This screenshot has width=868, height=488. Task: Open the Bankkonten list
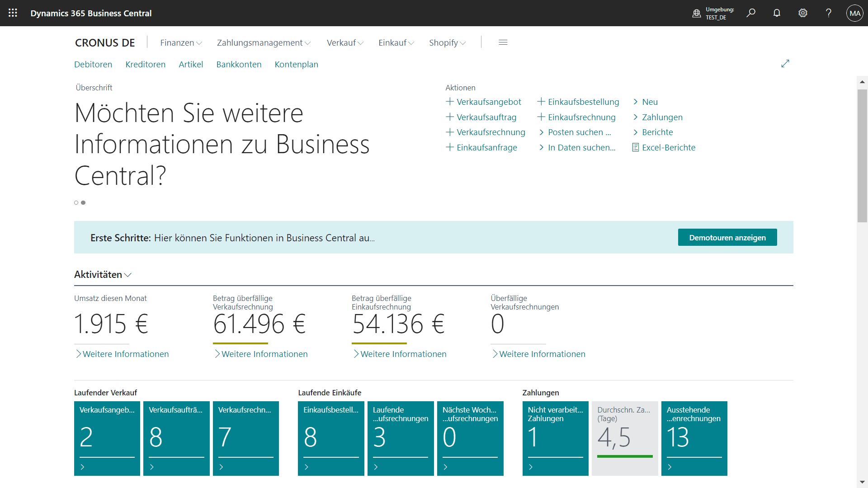pyautogui.click(x=239, y=64)
